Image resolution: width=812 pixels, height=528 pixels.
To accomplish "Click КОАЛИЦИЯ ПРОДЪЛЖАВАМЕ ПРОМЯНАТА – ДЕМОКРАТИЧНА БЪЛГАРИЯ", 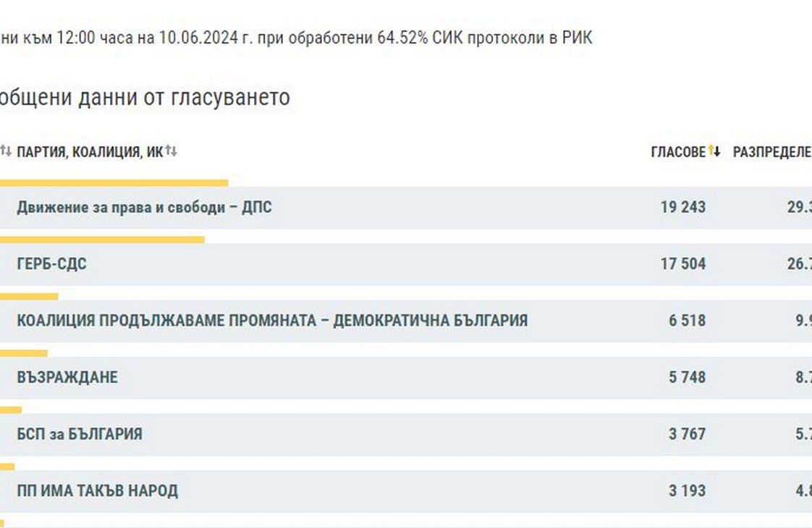I will coord(272,321).
